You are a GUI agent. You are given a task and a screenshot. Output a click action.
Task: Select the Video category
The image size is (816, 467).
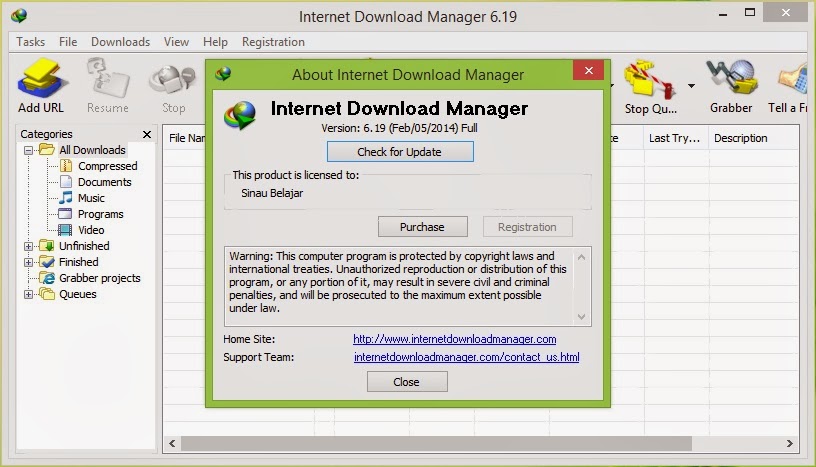(x=81, y=230)
